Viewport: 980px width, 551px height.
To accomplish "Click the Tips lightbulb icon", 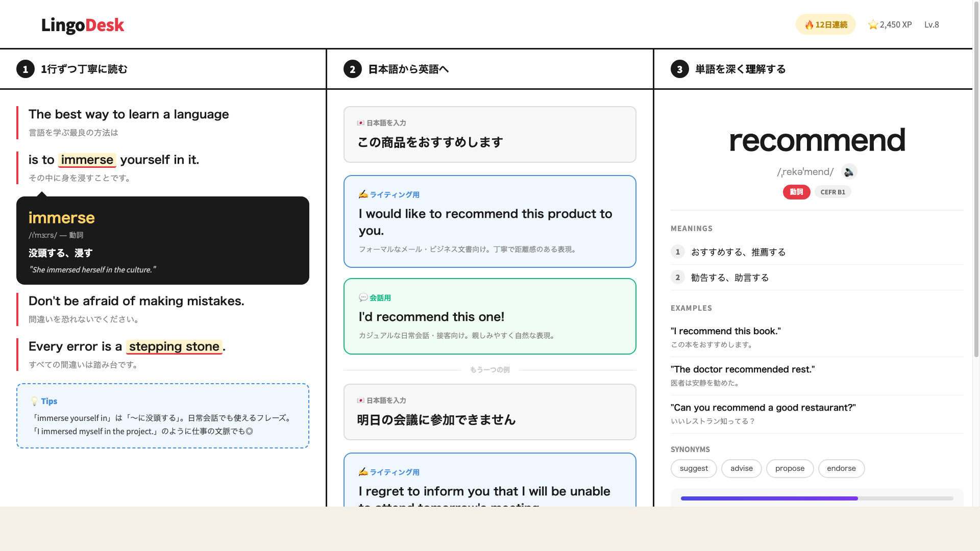I will 34,402.
